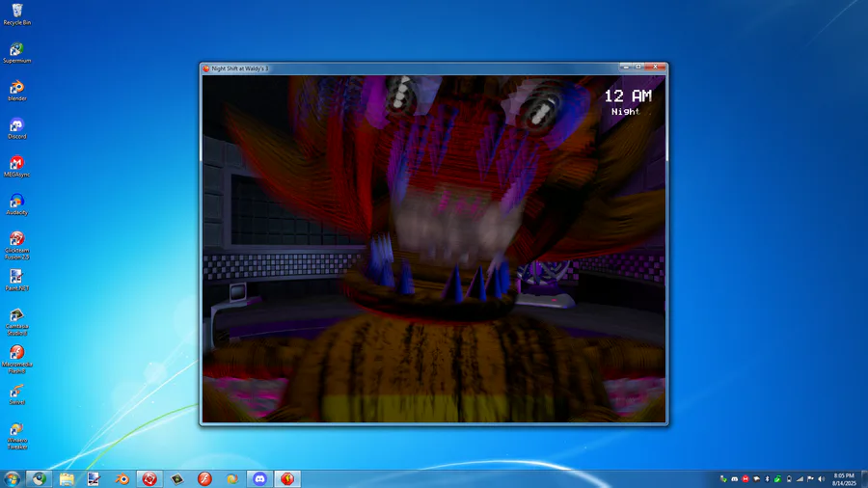
Task: Click the volume speaker tray icon
Action: click(822, 479)
